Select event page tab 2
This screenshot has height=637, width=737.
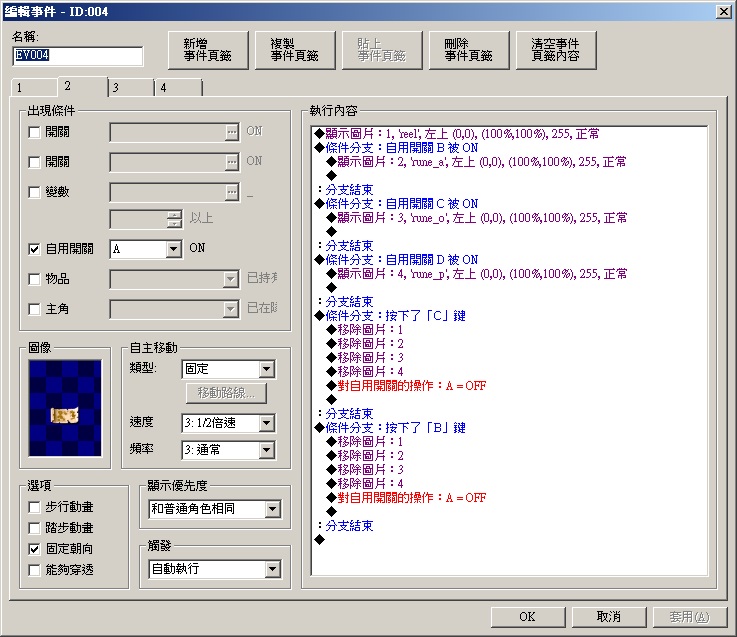click(x=83, y=86)
